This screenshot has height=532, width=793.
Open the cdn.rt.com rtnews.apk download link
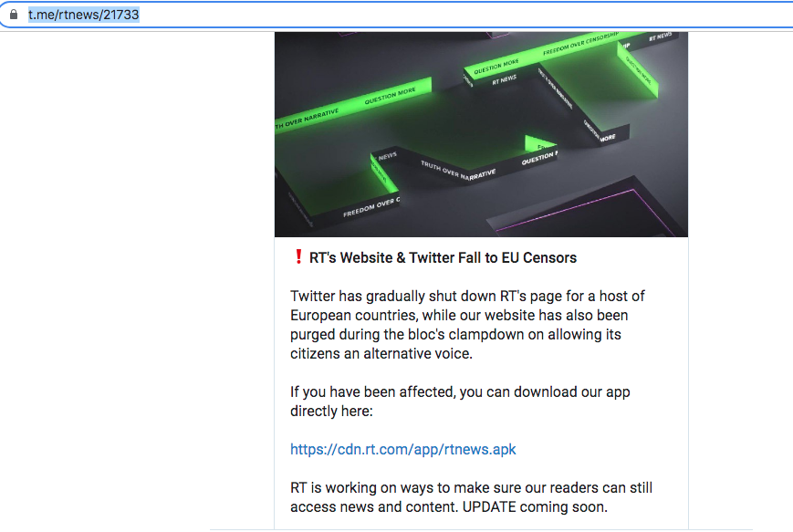pyautogui.click(x=403, y=449)
